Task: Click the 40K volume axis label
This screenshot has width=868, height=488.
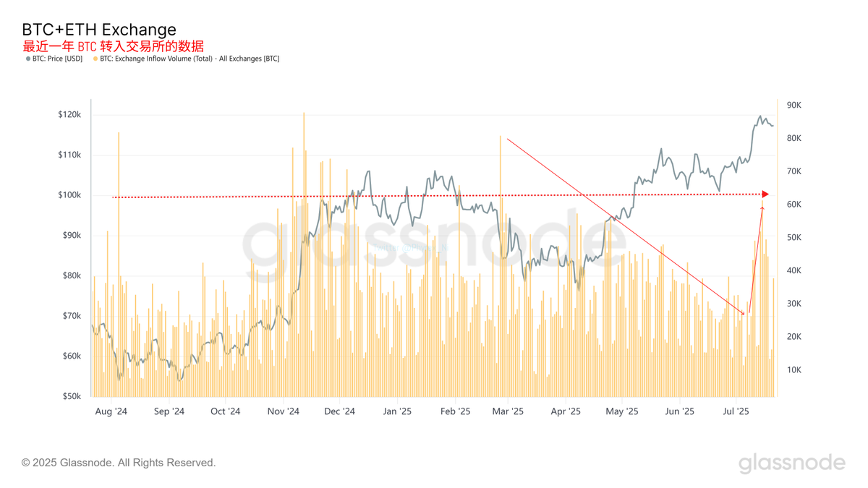Action: coord(794,271)
